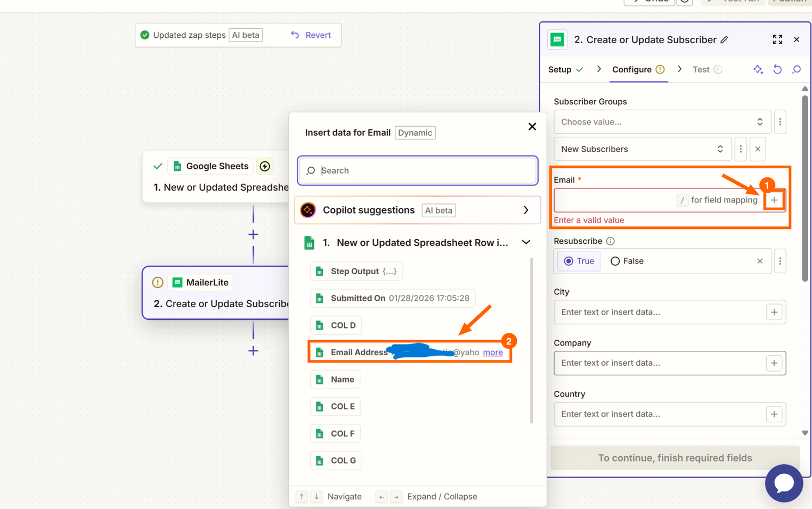Open the New Subscribers dropdown
The height and width of the screenshot is (509, 812).
[x=642, y=149]
